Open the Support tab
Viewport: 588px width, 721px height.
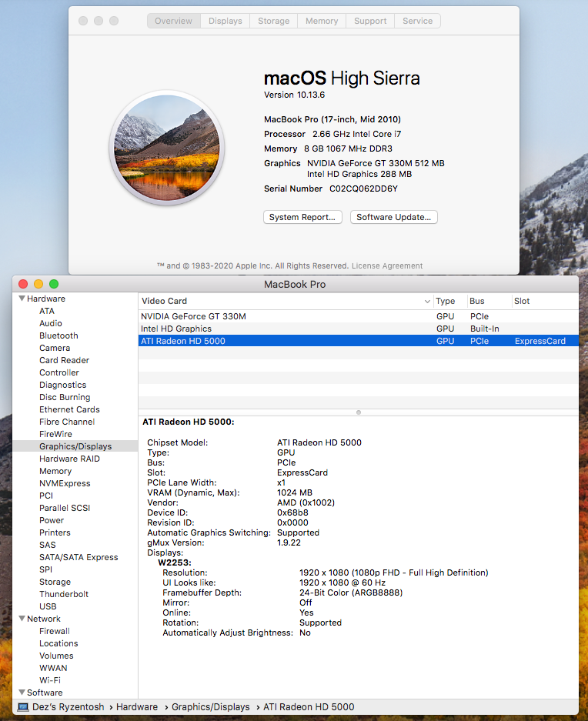point(370,21)
